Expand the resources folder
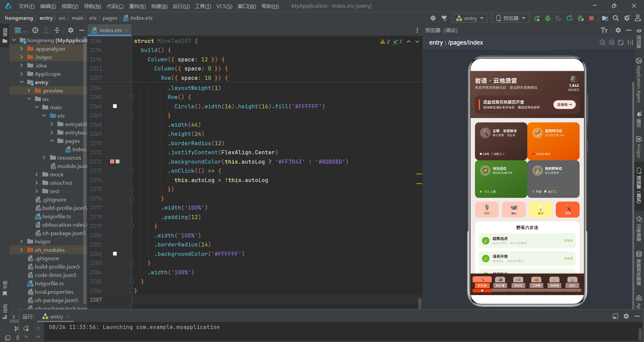644x342 pixels. [44, 158]
